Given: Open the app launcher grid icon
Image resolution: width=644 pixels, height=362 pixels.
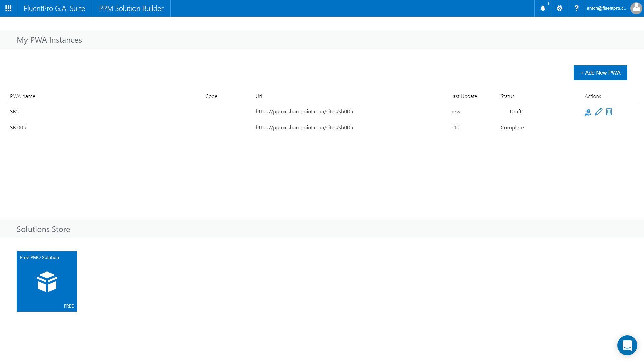Looking at the screenshot, I should (x=8, y=8).
